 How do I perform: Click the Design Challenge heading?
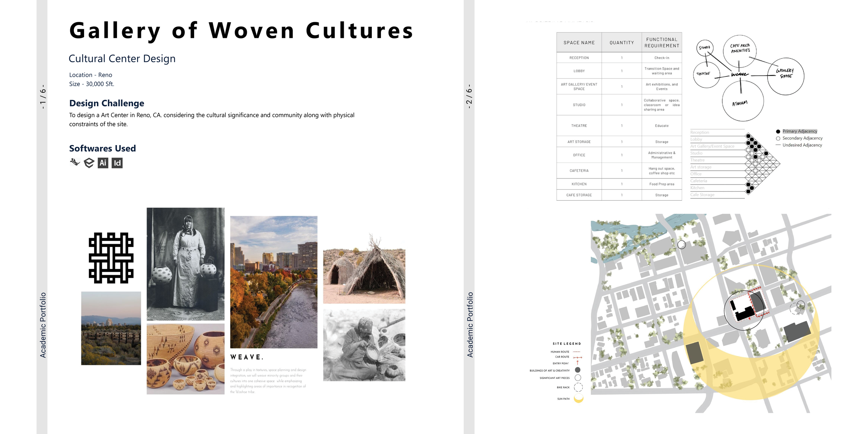click(107, 103)
